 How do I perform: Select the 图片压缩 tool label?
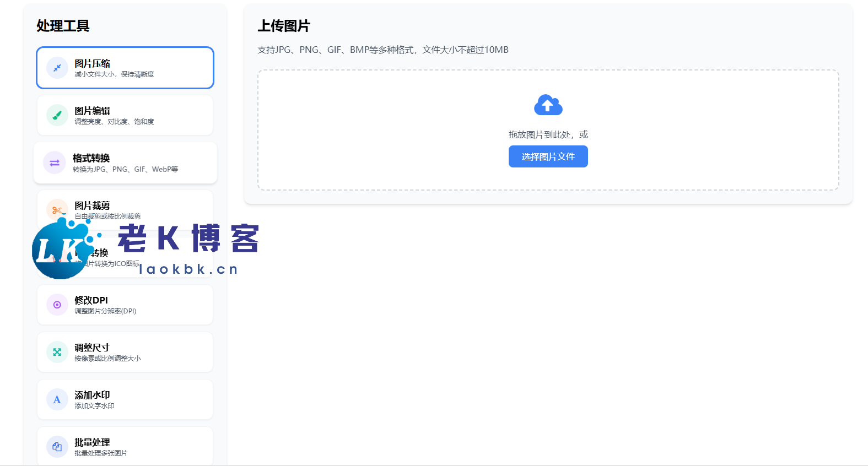(x=93, y=63)
